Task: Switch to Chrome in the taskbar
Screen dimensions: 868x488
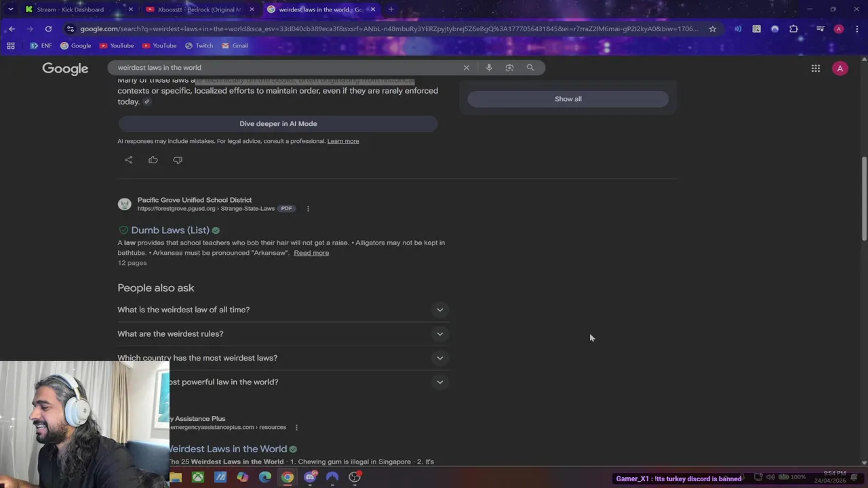Action: click(x=288, y=477)
